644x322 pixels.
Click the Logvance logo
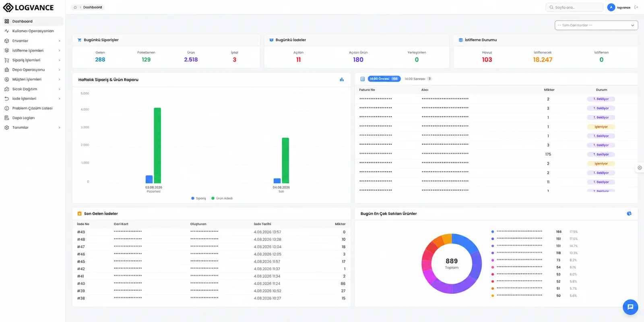click(x=28, y=8)
